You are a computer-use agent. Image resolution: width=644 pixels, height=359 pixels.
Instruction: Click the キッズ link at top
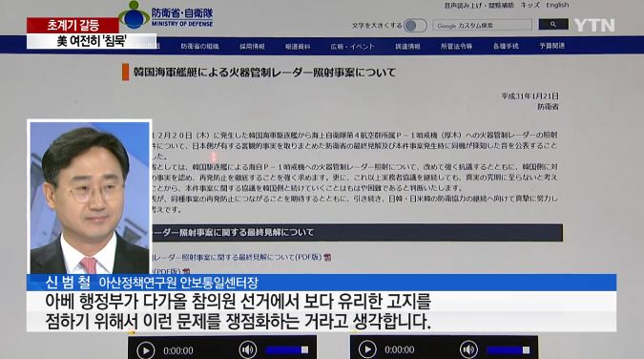(x=530, y=5)
